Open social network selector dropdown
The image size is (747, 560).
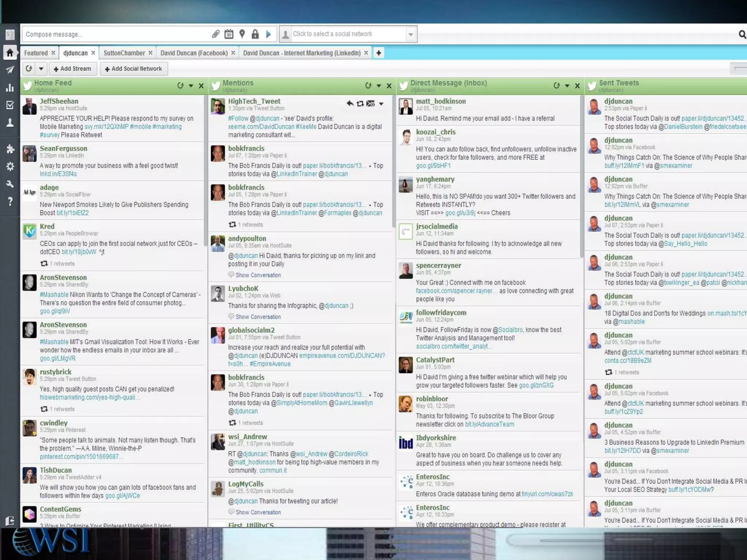(411, 35)
